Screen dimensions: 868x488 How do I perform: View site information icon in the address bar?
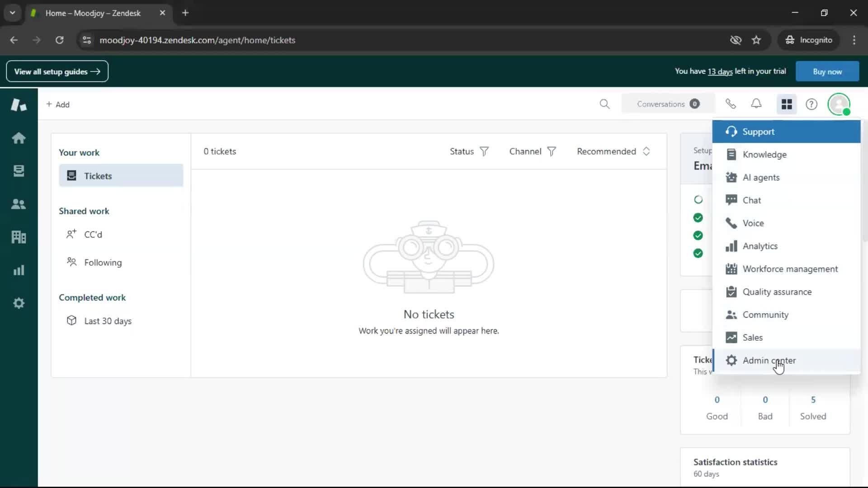pos(87,40)
